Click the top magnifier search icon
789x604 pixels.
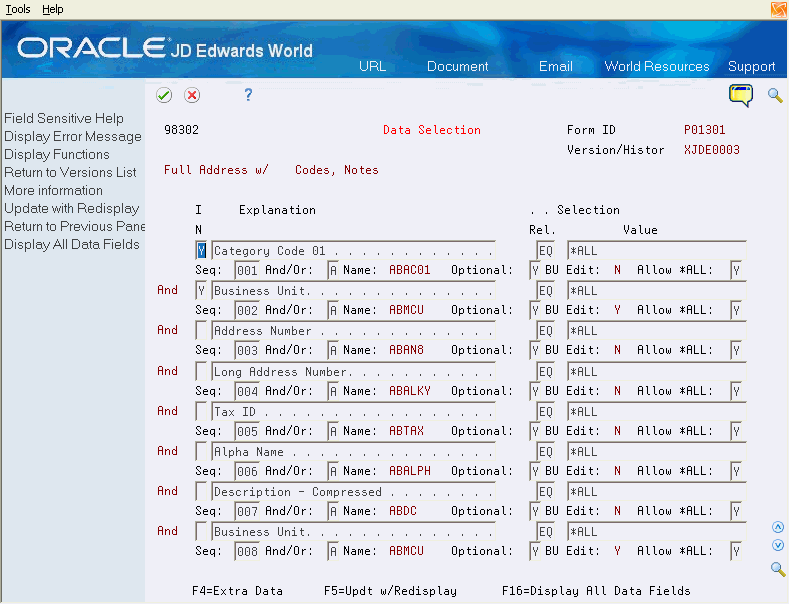tap(775, 95)
